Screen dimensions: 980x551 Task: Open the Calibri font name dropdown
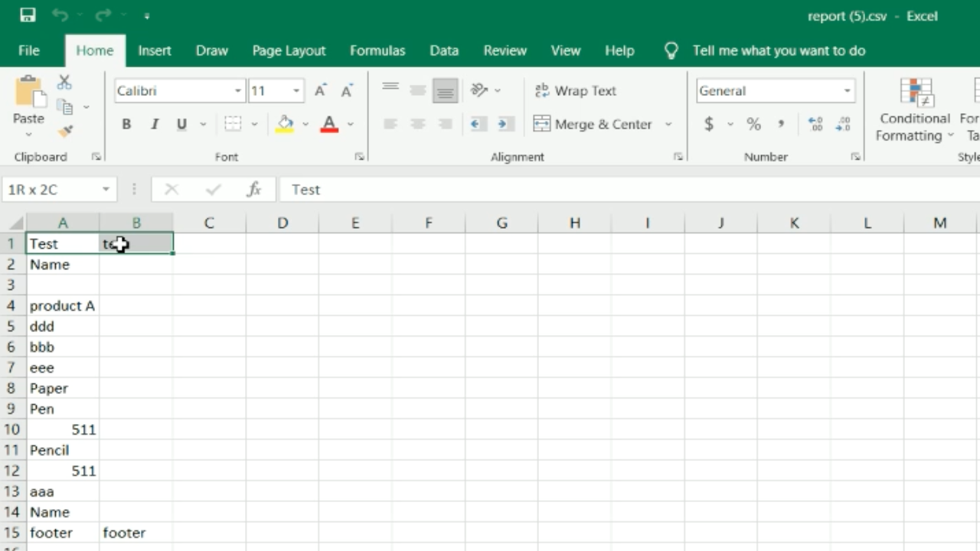237,91
